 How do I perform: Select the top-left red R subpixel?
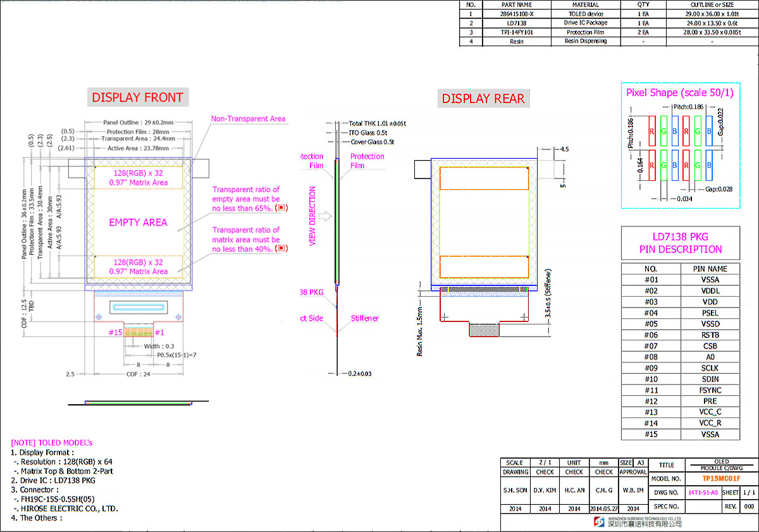[x=651, y=132]
